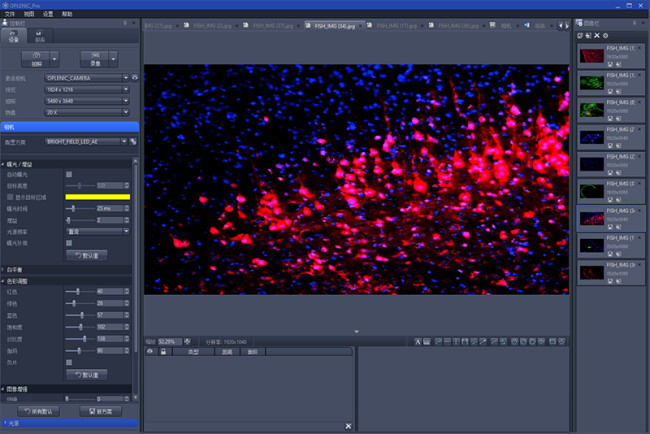Click the X icon in measurement panel

pyautogui.click(x=348, y=426)
